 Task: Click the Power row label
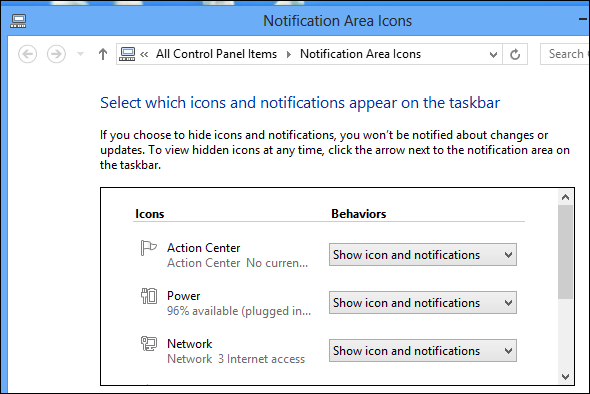tap(184, 296)
